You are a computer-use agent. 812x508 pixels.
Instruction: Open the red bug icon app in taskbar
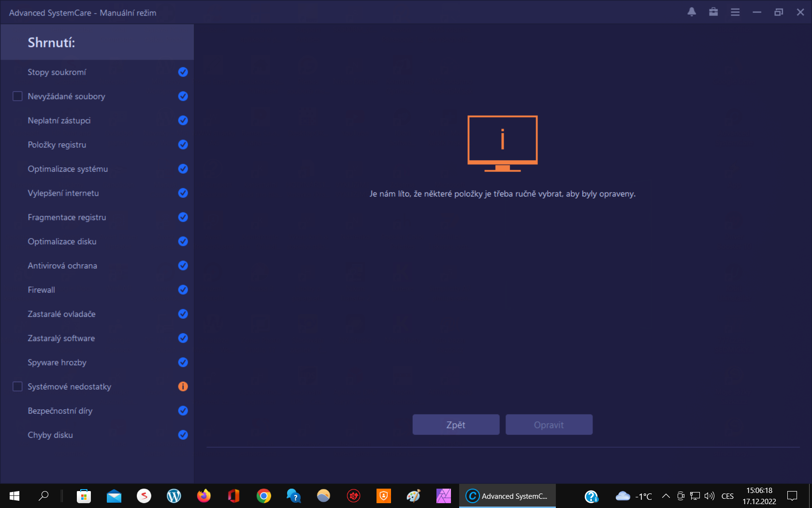354,496
